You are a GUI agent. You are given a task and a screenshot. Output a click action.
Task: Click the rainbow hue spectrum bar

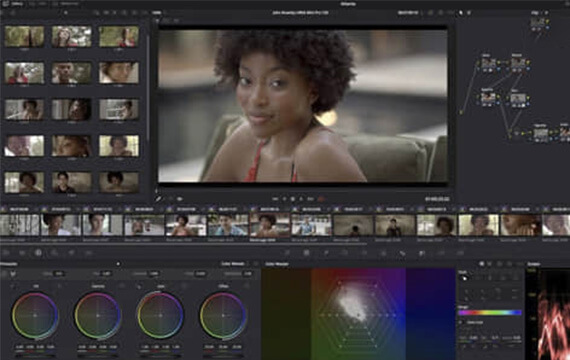click(x=490, y=312)
